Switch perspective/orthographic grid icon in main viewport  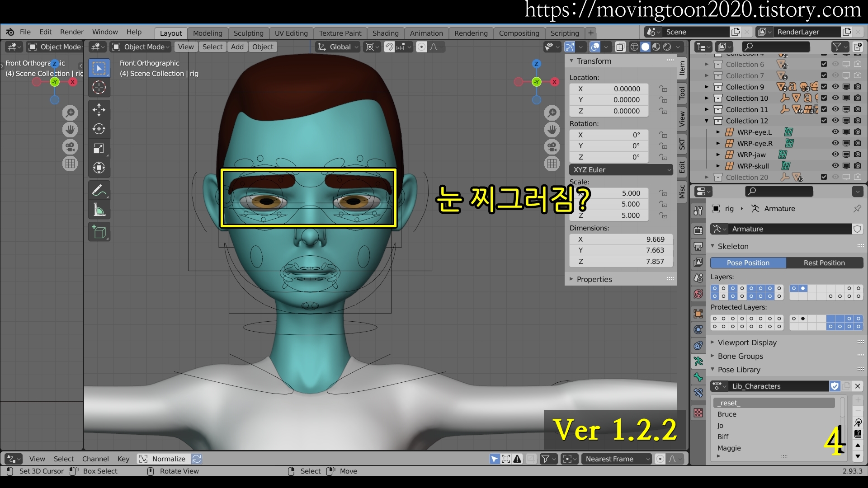(552, 164)
